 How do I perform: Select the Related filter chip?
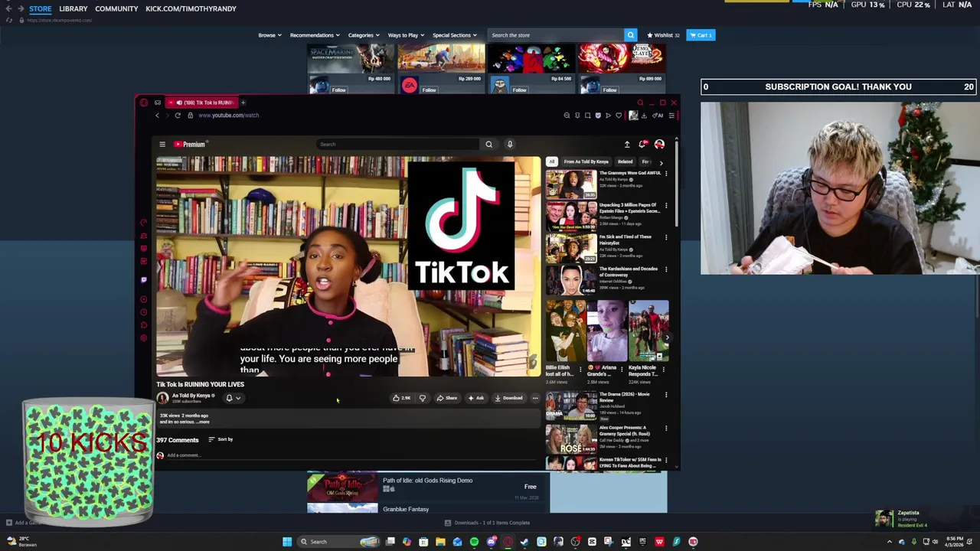point(625,161)
